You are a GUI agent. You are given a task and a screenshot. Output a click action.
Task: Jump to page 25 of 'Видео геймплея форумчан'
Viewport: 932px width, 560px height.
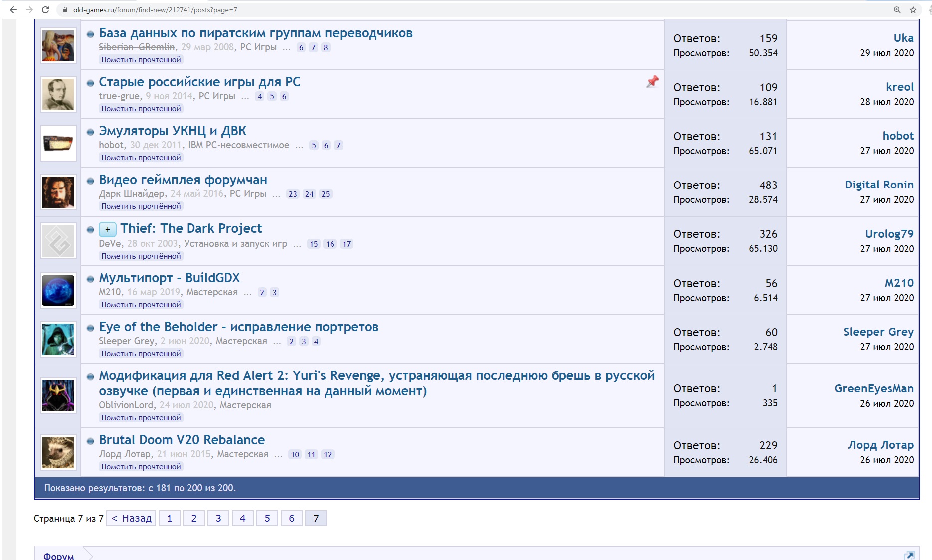(326, 194)
